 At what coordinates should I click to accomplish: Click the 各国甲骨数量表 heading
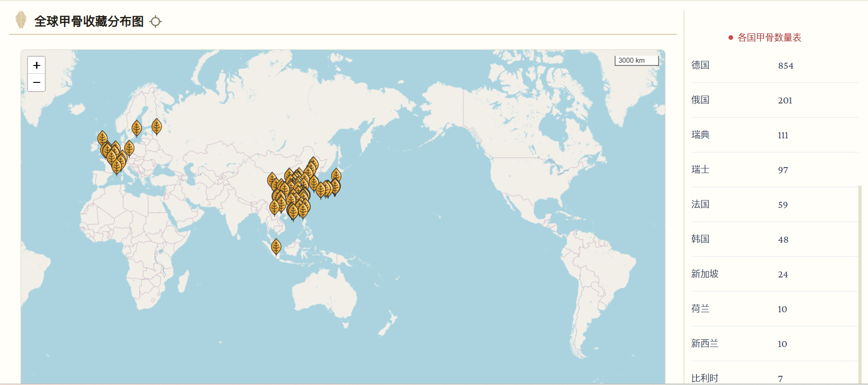click(x=769, y=38)
